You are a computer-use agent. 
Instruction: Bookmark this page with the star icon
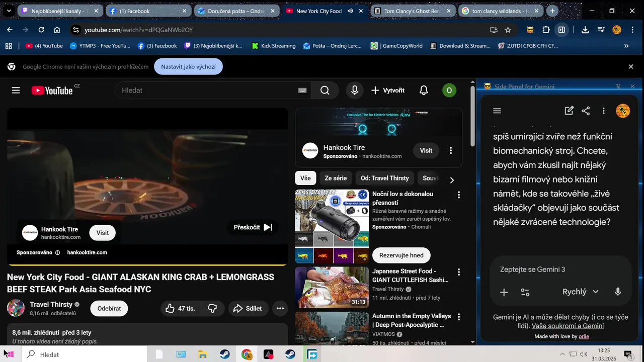(x=508, y=30)
